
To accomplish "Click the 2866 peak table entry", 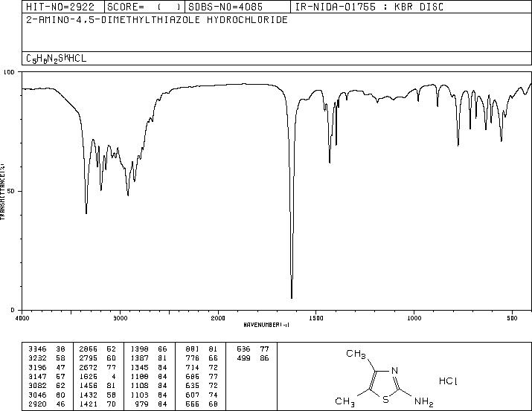I will pos(97,349).
